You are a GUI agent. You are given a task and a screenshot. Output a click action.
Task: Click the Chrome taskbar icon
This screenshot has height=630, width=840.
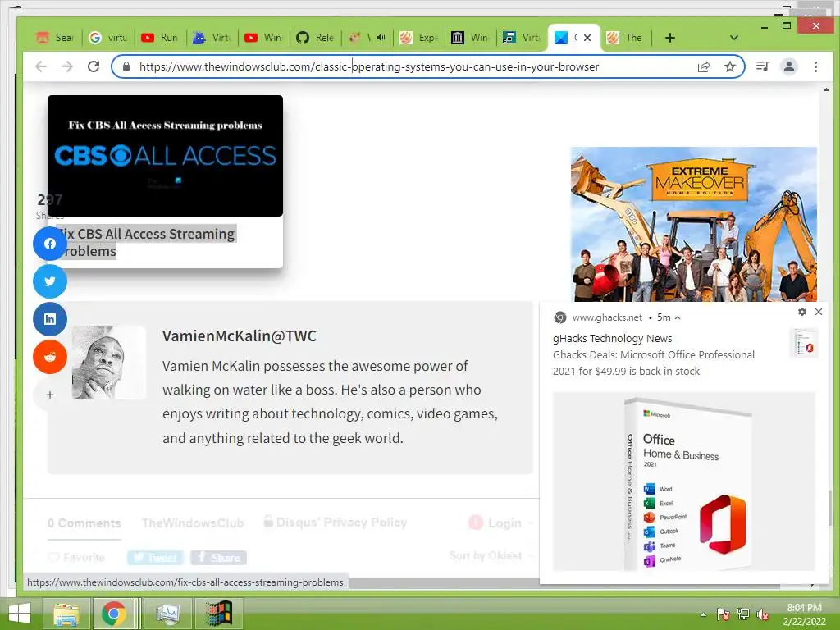click(x=113, y=614)
